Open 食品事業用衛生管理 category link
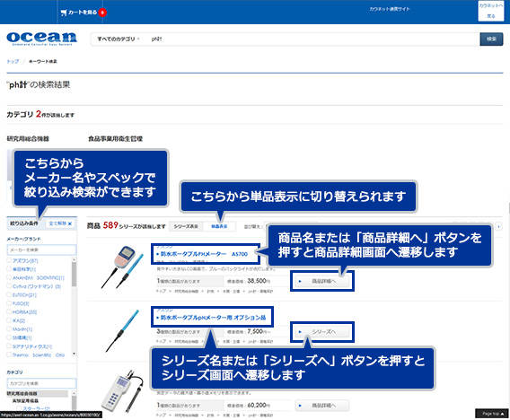This screenshot has width=510, height=420. point(116,139)
